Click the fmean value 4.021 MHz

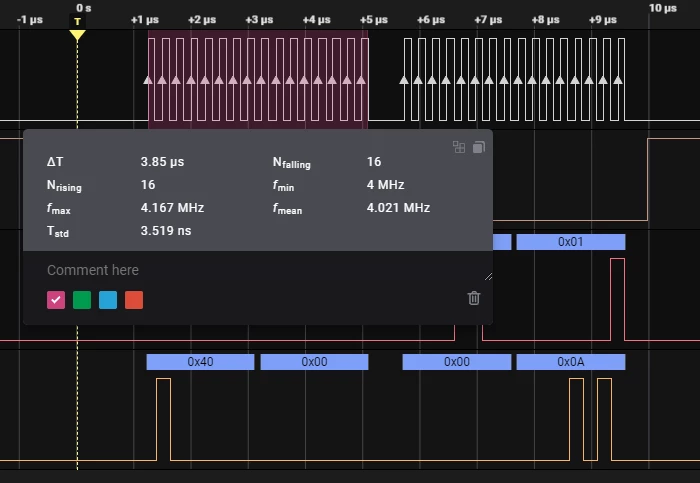(398, 208)
